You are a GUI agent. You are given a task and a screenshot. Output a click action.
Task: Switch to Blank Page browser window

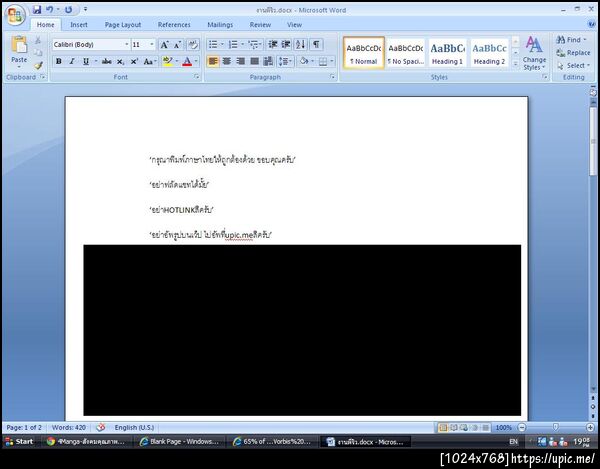[179, 441]
